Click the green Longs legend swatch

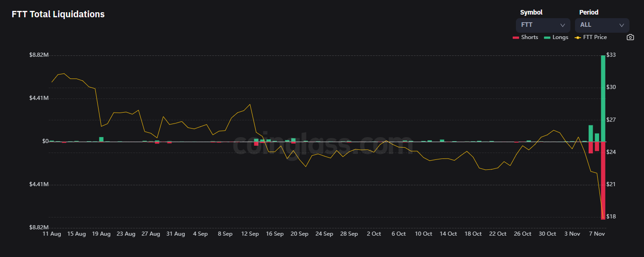click(547, 37)
